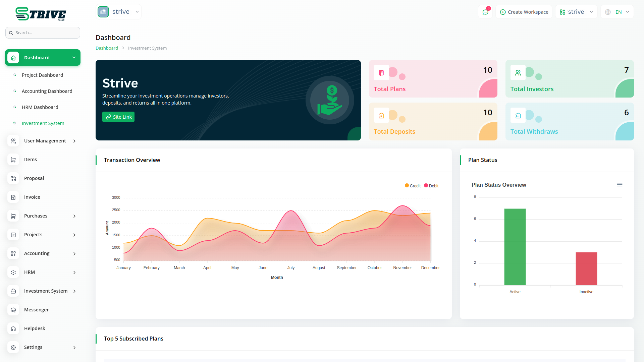Click the Create Workspace button
Image resolution: width=644 pixels, height=362 pixels.
pyautogui.click(x=524, y=12)
